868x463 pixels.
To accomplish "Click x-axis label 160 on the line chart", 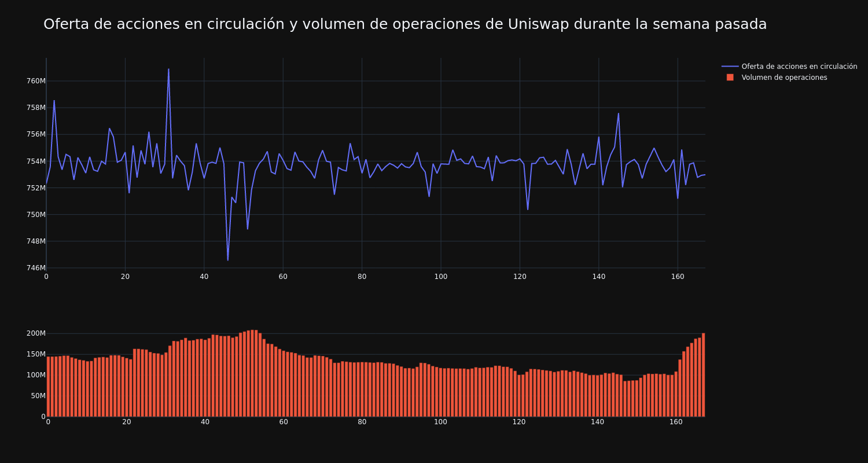I will click(678, 277).
